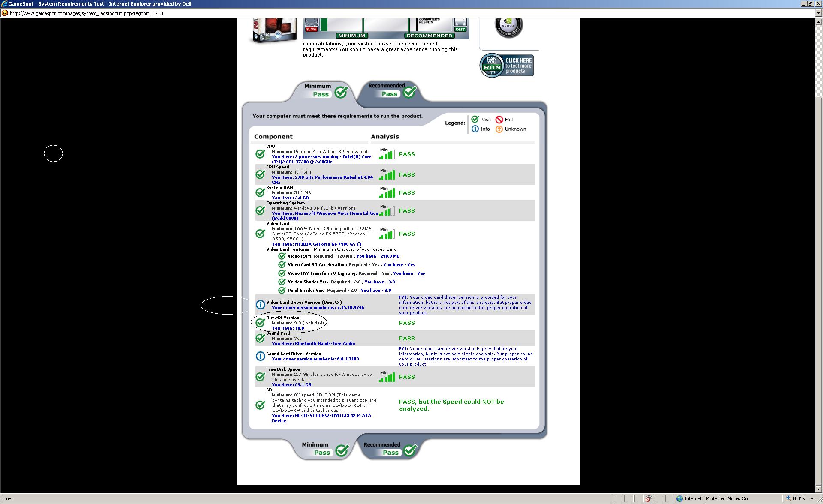Click the MINIMUM marker on the performance meter

click(351, 36)
